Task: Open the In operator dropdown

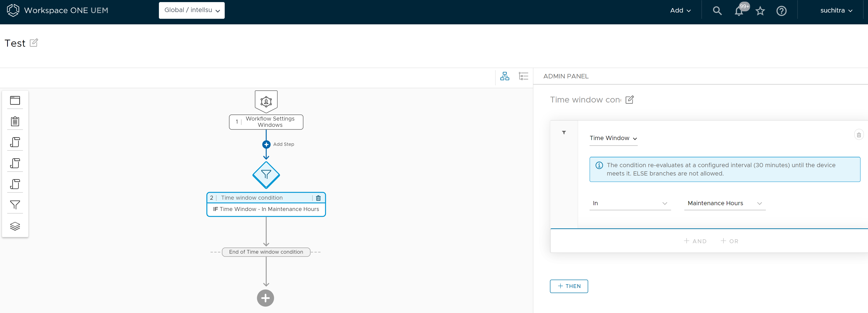Action: (x=630, y=203)
